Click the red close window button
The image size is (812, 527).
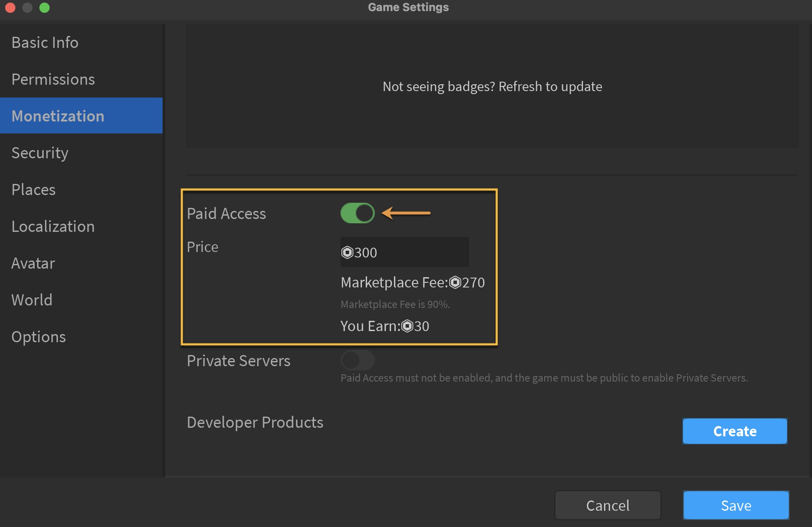click(10, 8)
